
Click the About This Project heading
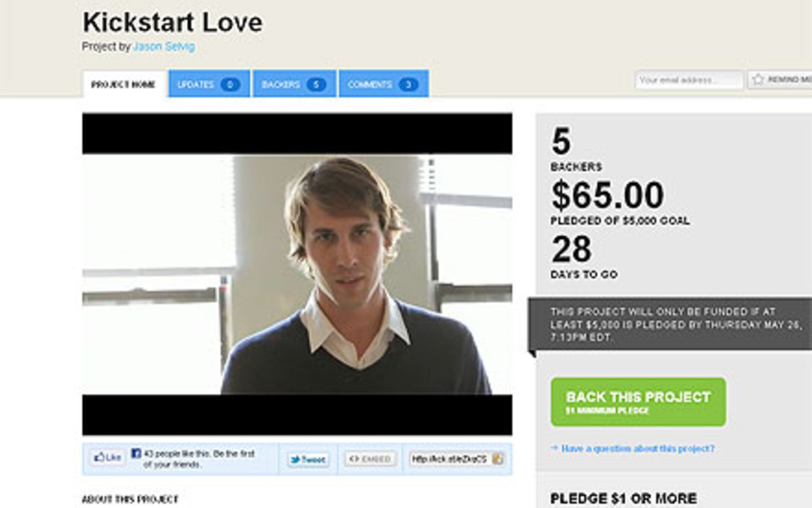[130, 499]
